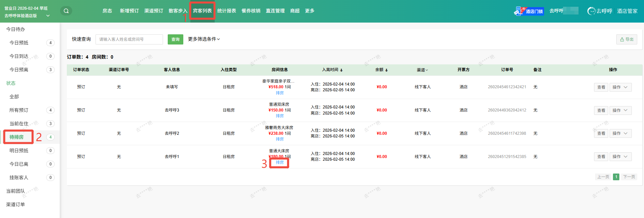Image resolution: width=644 pixels, height=218 pixels.
Task: Click 查看 button for 去呼呼2 order
Action: tap(601, 133)
